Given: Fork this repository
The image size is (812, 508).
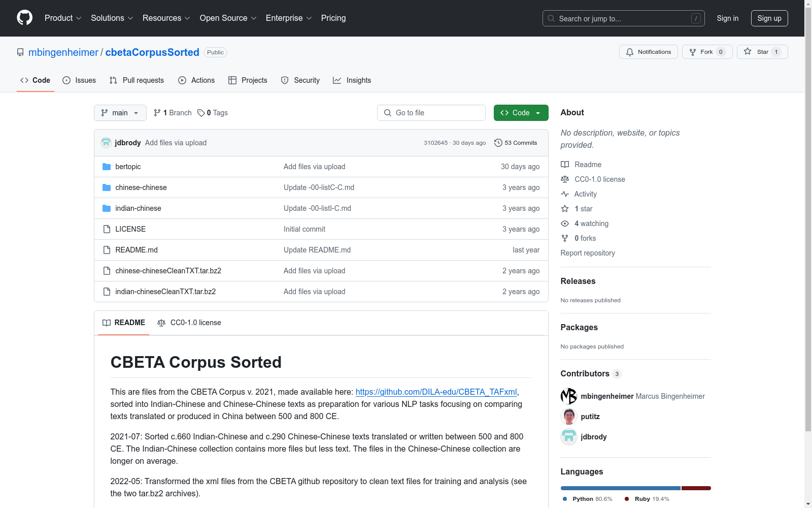Looking at the screenshot, I should [707, 52].
